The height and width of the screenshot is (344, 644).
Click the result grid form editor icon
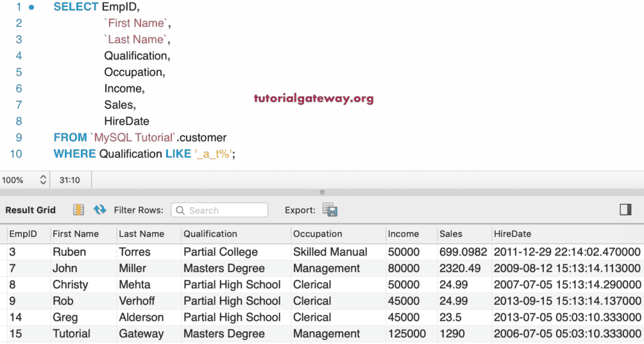click(78, 209)
